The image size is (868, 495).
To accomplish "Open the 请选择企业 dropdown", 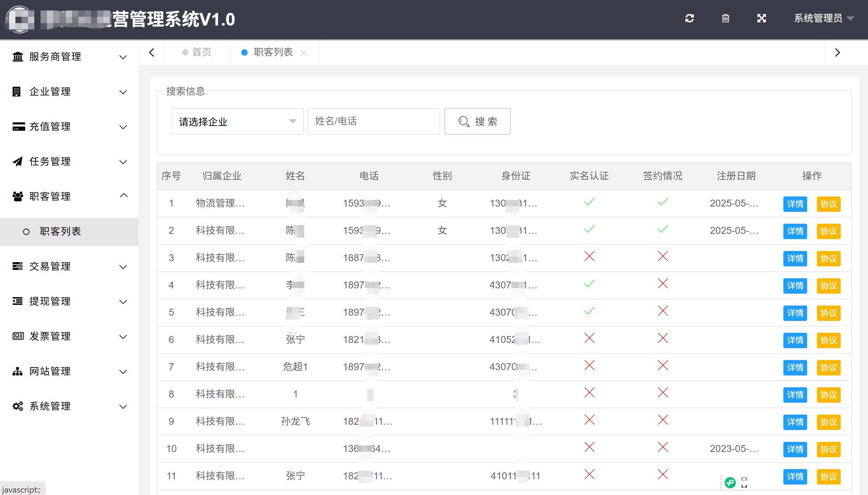I will (237, 122).
